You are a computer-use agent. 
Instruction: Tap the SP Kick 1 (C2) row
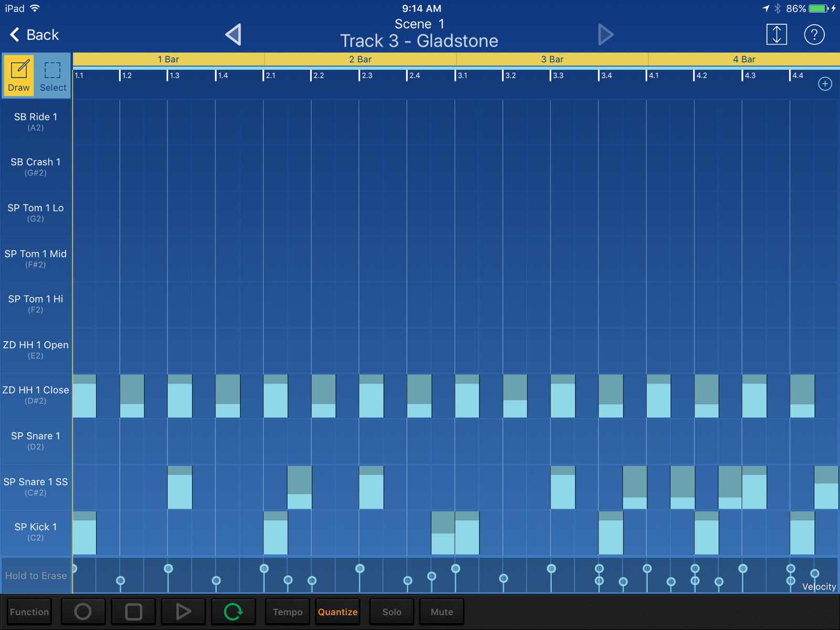pyautogui.click(x=36, y=532)
